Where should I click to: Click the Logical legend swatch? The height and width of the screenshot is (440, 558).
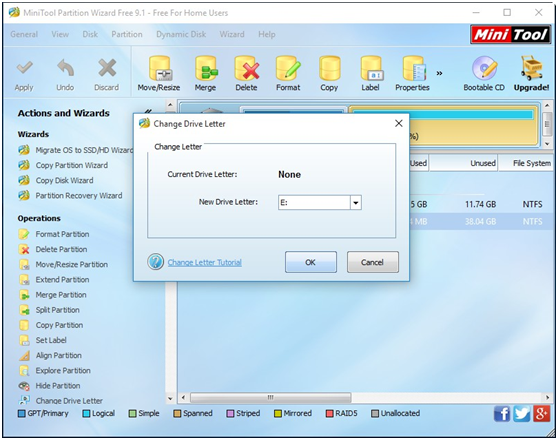pos(86,414)
